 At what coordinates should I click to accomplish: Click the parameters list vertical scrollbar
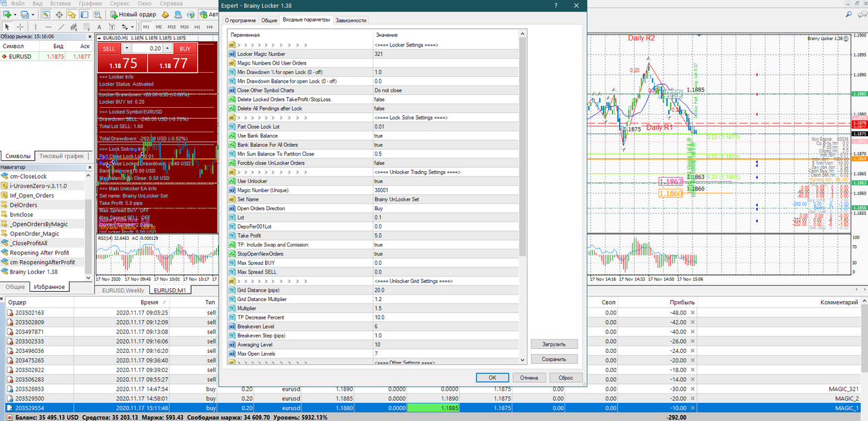[x=523, y=195]
